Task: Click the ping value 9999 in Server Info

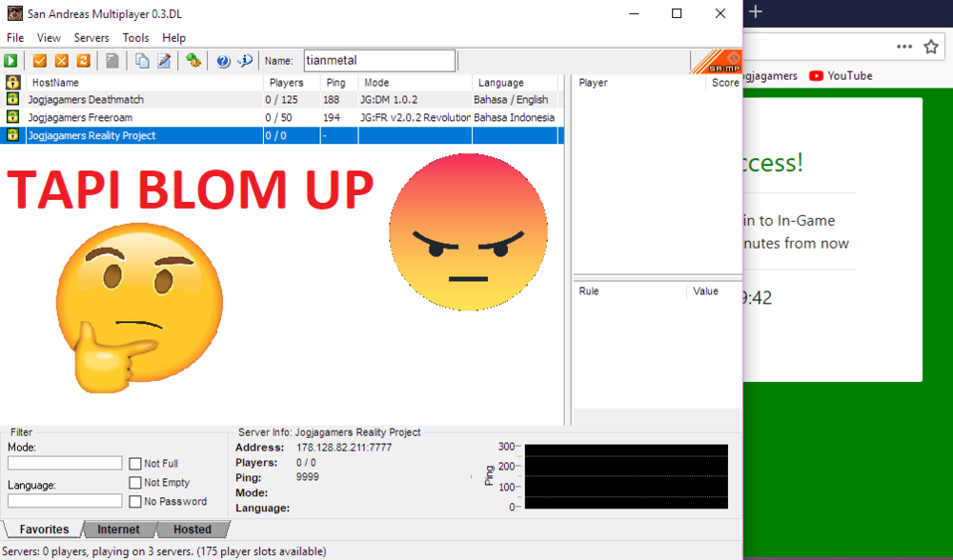Action: 308,477
